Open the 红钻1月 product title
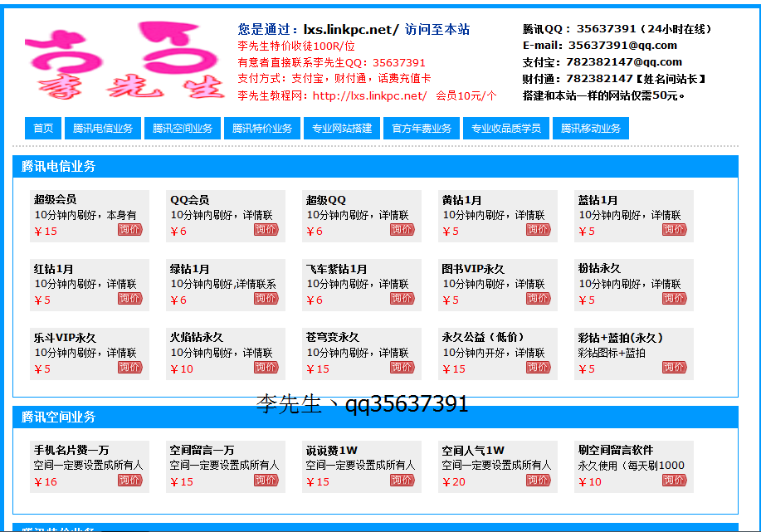The height and width of the screenshot is (532, 761). coord(53,268)
